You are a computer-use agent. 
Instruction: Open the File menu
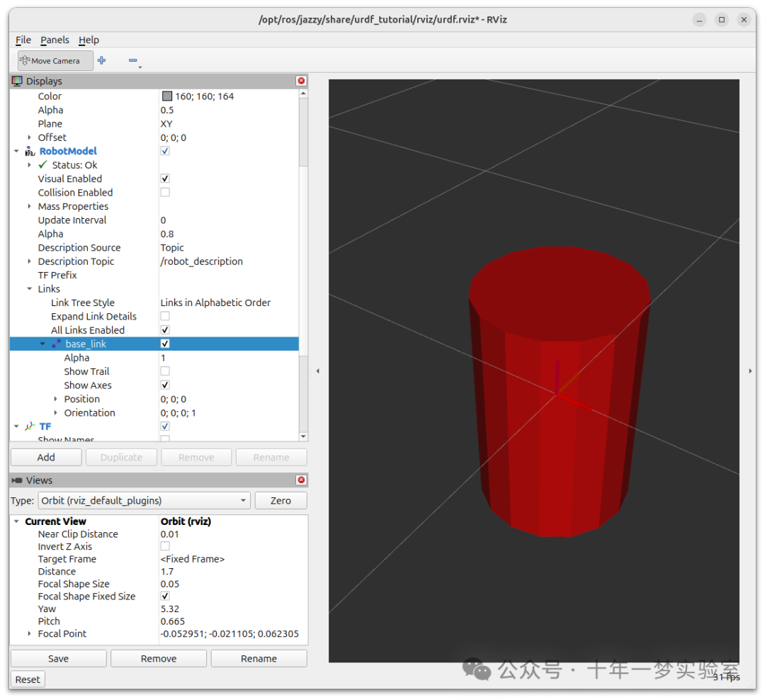[x=23, y=40]
